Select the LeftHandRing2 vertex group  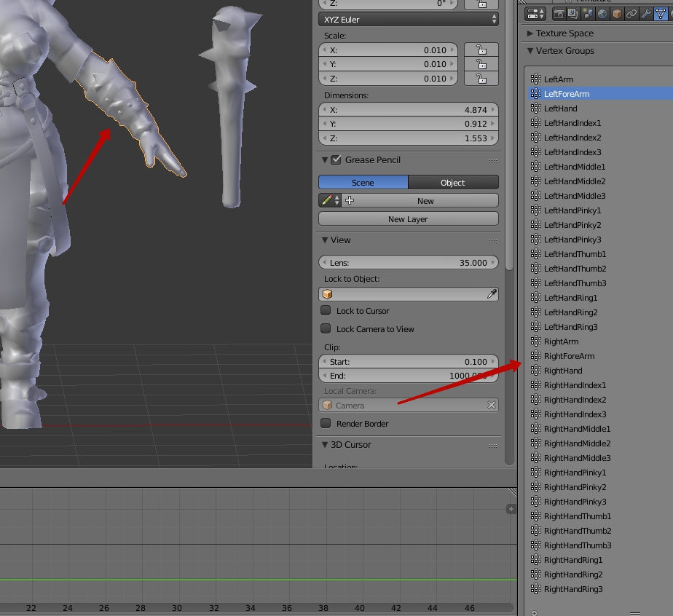click(600, 312)
